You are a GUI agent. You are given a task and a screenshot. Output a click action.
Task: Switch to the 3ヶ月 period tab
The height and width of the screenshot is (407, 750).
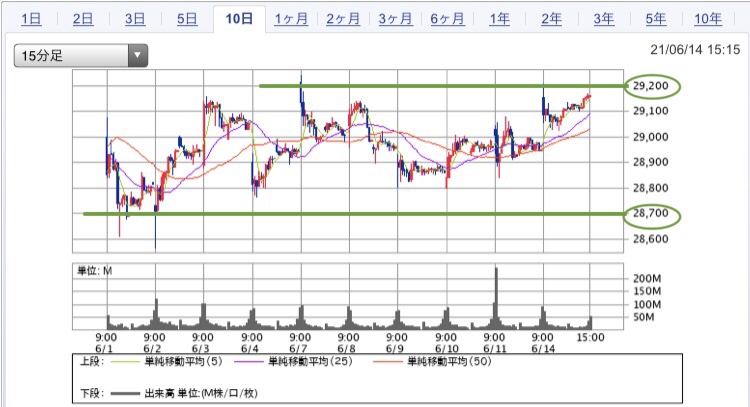tap(395, 19)
